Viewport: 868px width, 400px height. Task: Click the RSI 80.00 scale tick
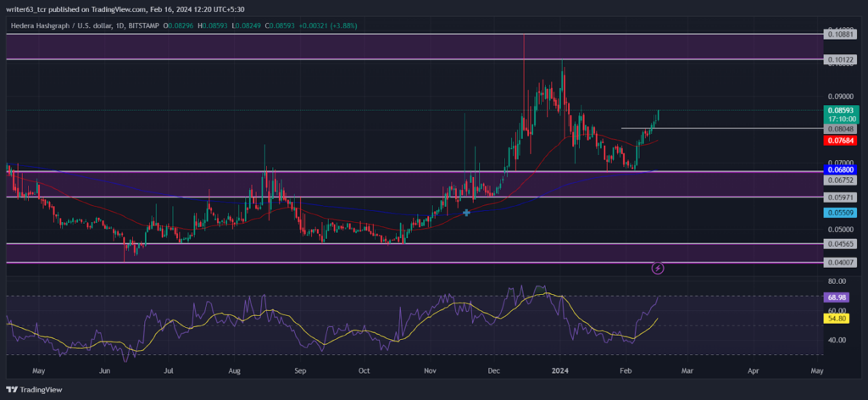[x=836, y=281]
